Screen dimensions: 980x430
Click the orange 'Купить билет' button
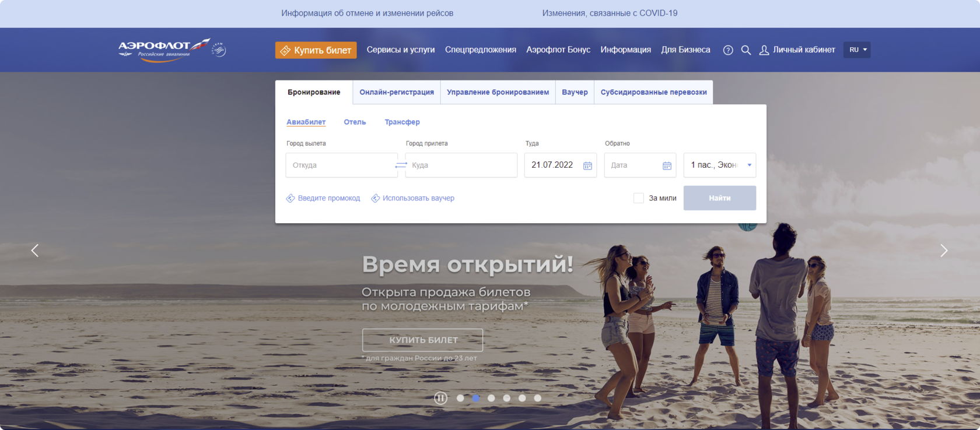coord(316,50)
